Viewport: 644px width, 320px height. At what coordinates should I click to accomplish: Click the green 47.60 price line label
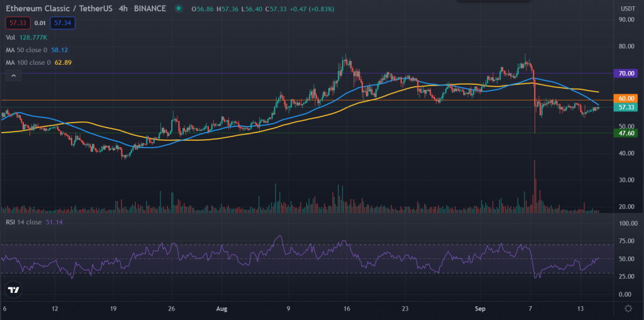[x=625, y=133]
